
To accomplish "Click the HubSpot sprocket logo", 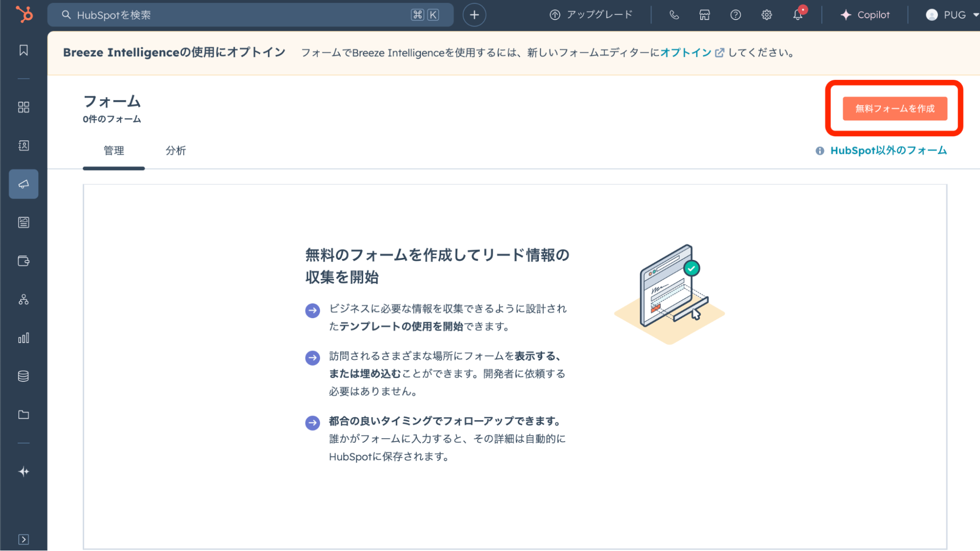I will coord(24,14).
